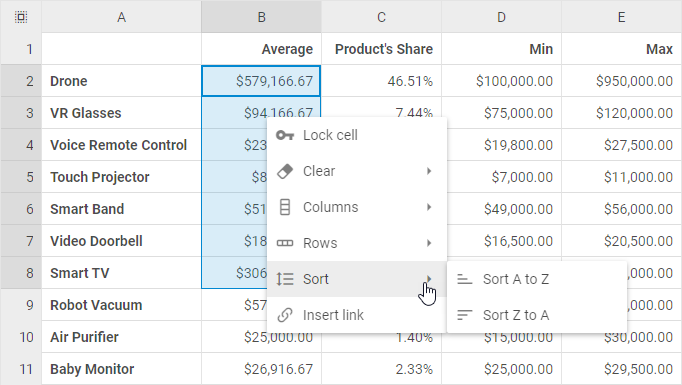Click the Smart TV cell
Viewport: 682px width, 385px height.
121,273
